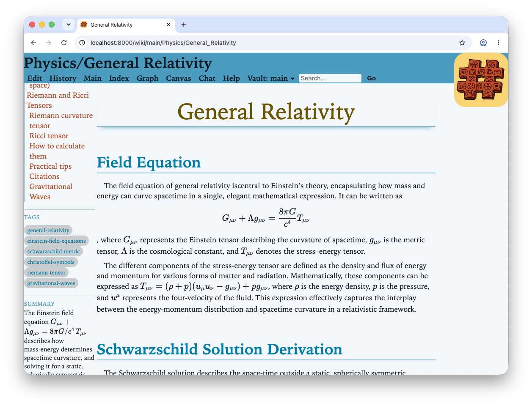Screen dimensions: 532x406
Task: Open the Index menu item
Action: (119, 78)
